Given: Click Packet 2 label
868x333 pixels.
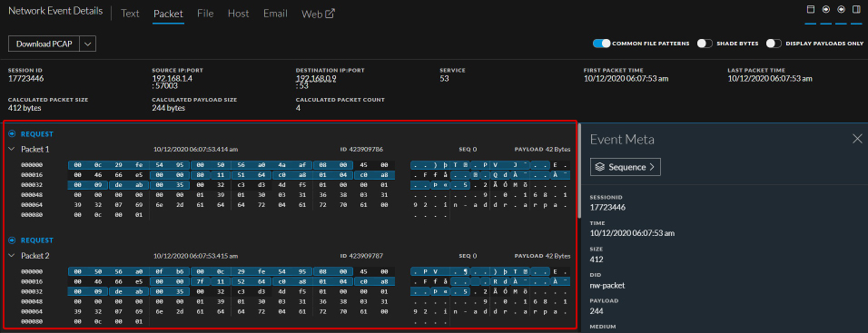Looking at the screenshot, I should tap(35, 256).
